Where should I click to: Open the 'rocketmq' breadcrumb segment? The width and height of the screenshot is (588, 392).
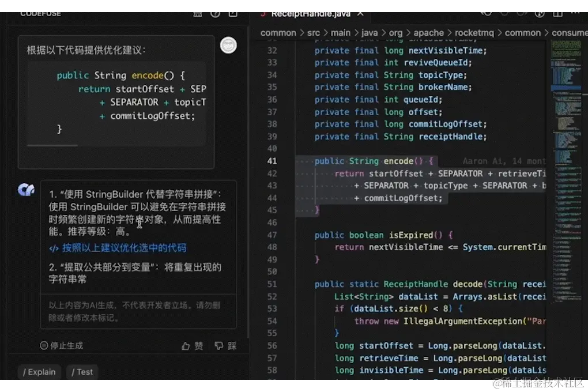tap(474, 33)
